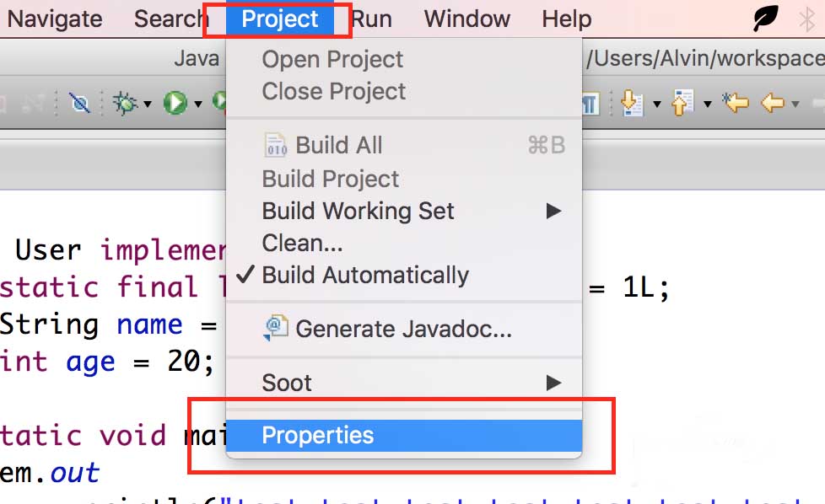Click the leaf icon in menu bar
Screen dimensions: 825x504
(765, 19)
